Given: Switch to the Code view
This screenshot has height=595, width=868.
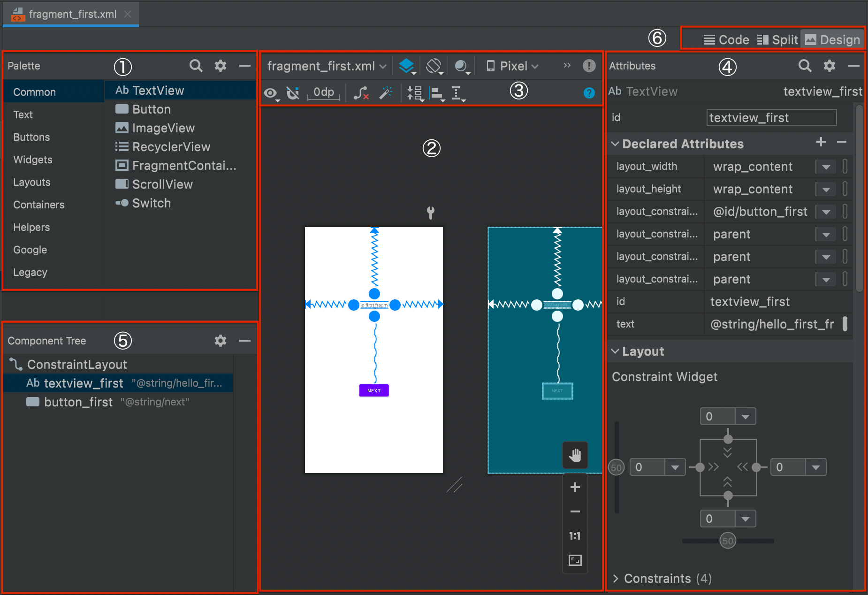Looking at the screenshot, I should coord(726,40).
